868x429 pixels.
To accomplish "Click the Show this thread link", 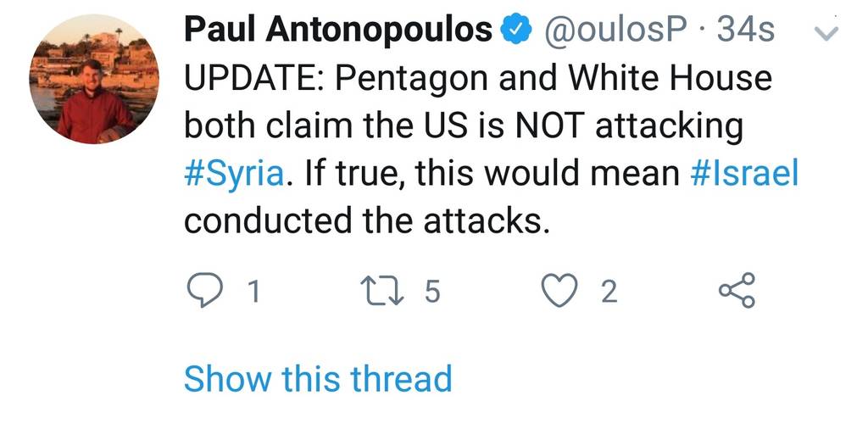I will [318, 378].
